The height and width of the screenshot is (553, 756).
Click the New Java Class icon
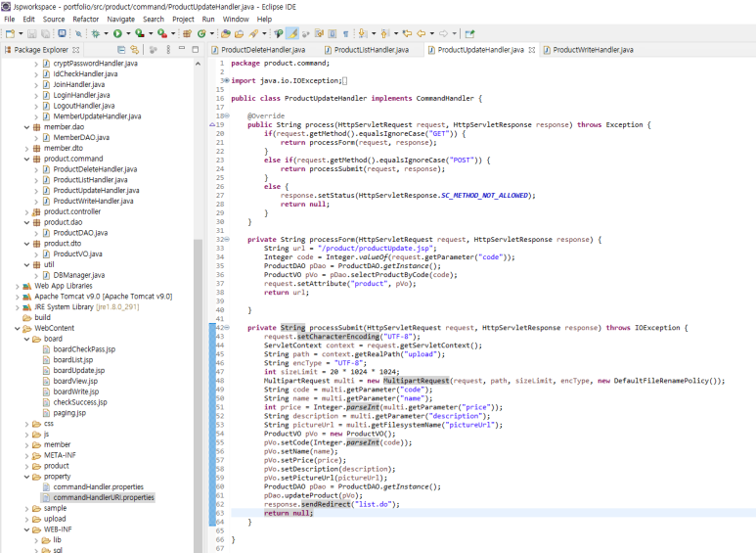coord(201,34)
